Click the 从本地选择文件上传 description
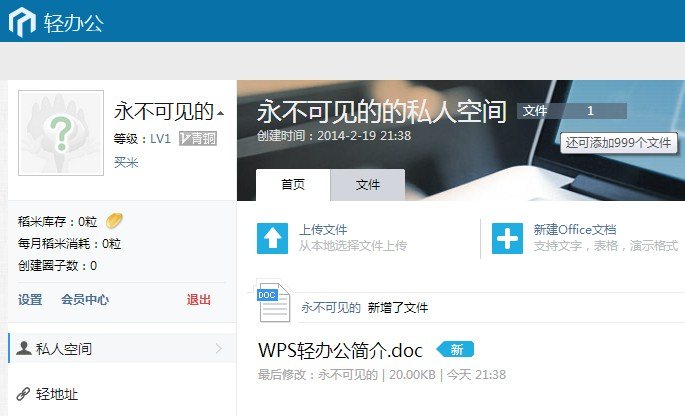685x416 pixels. coord(353,246)
